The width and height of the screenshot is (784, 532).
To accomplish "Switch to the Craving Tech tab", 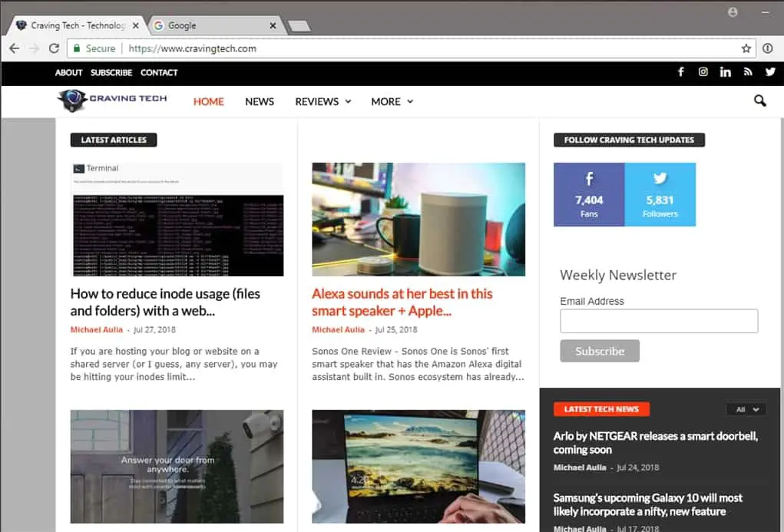I will 78,25.
